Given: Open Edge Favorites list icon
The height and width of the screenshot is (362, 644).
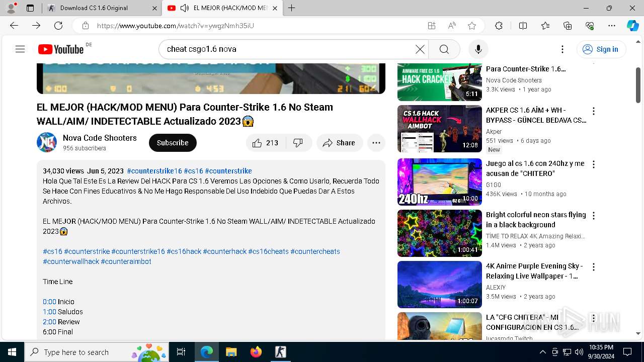Looking at the screenshot, I should [x=545, y=26].
